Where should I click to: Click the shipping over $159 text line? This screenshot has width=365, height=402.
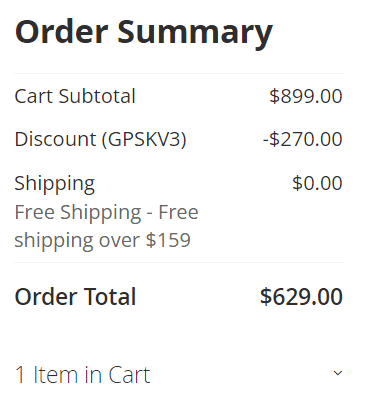[103, 240]
